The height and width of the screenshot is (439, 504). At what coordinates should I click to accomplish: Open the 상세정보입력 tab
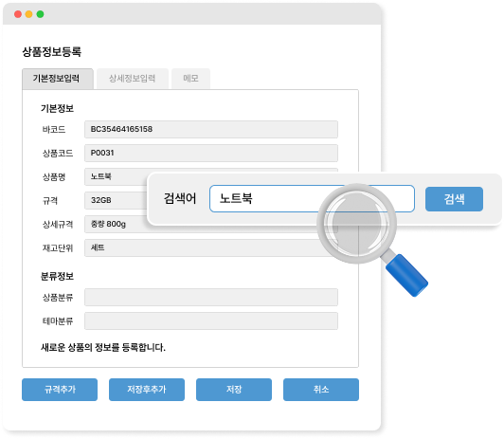132,79
